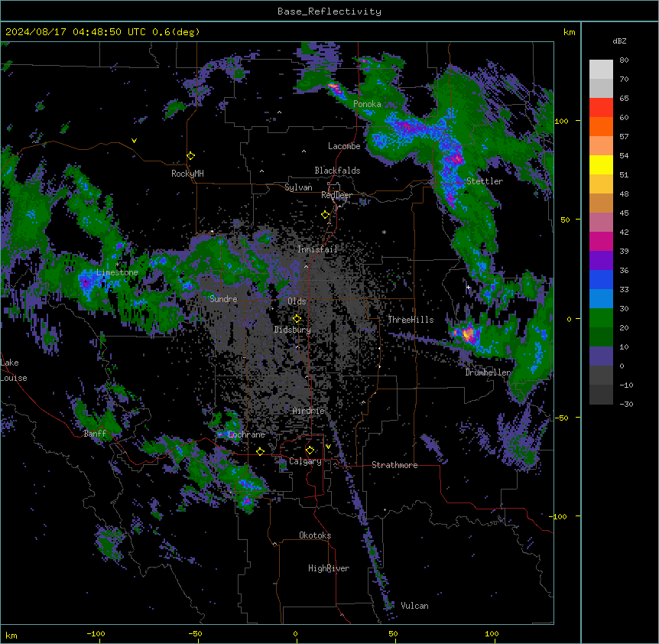Click the 100 km mark on right axis
This screenshot has width=659, height=644.
(561, 121)
